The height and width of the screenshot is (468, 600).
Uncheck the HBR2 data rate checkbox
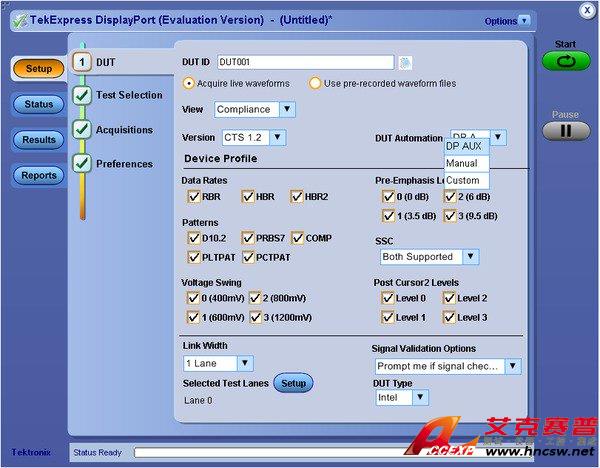(297, 197)
